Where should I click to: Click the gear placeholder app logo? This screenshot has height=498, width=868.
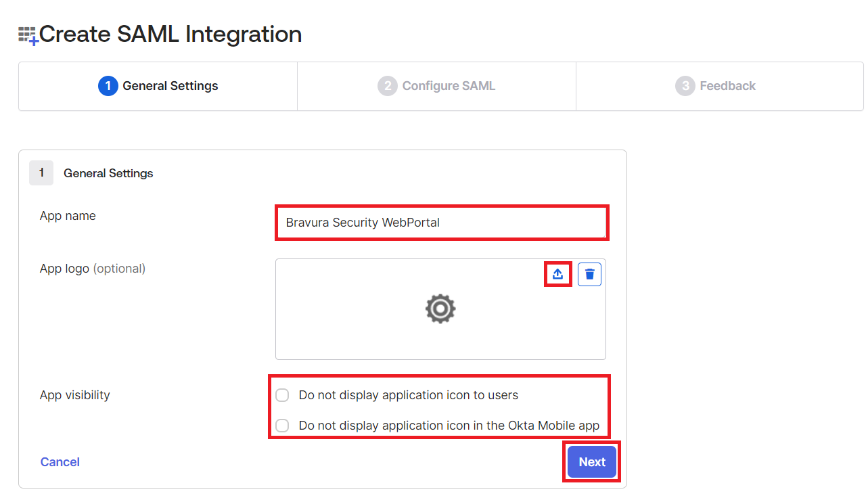[x=440, y=309]
